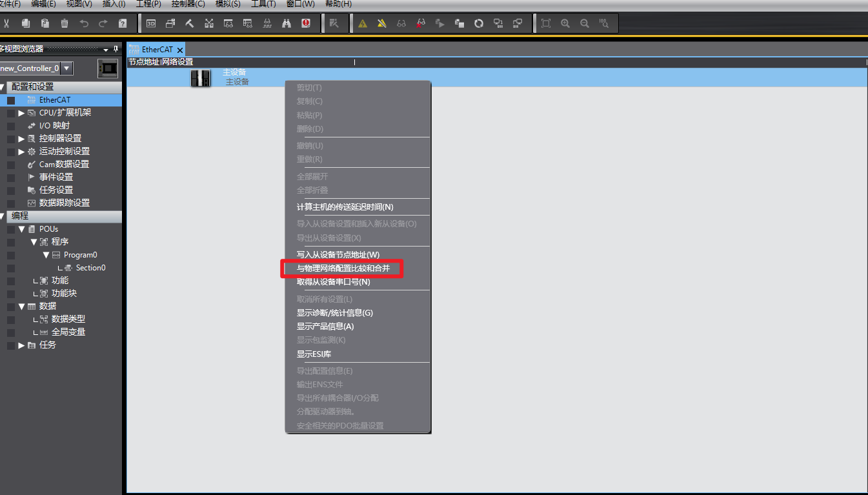
Task: Open the new_Controller_0 dropdown
Action: coord(67,68)
